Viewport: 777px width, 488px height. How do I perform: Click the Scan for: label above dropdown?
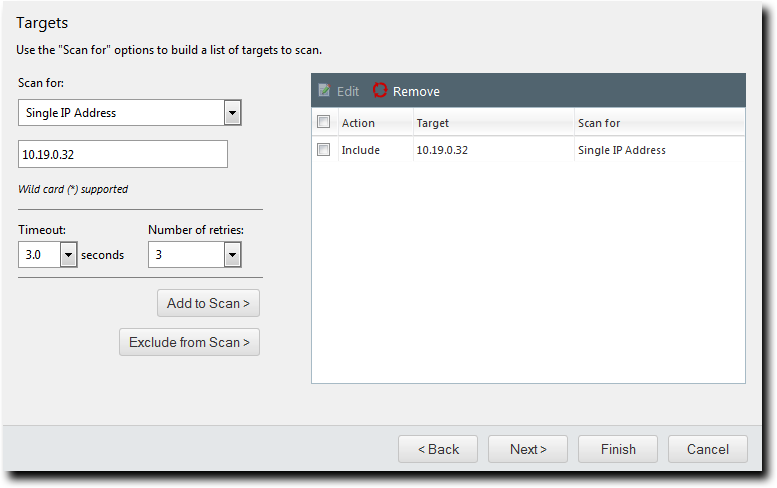point(41,83)
